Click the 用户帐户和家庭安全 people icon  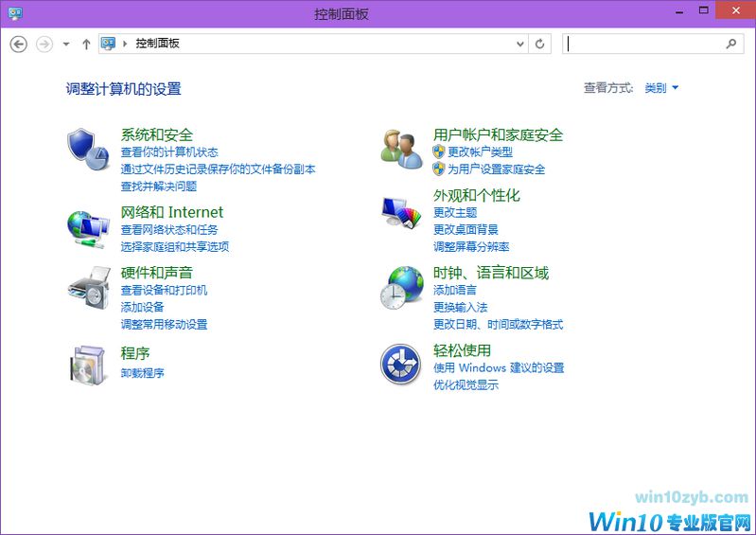pos(400,149)
